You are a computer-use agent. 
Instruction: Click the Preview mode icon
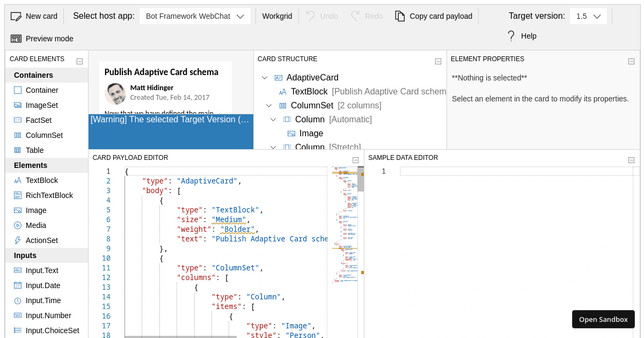[x=16, y=39]
